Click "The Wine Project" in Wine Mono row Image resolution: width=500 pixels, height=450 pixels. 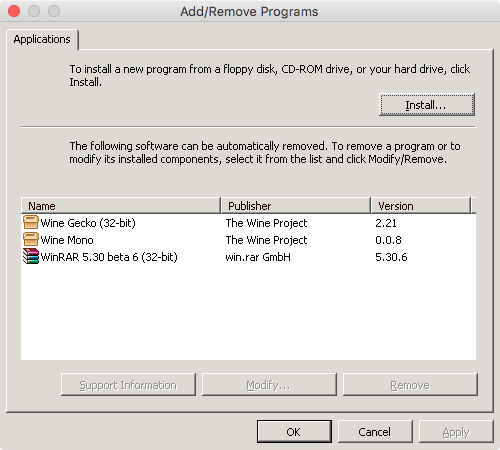pyautogui.click(x=266, y=240)
